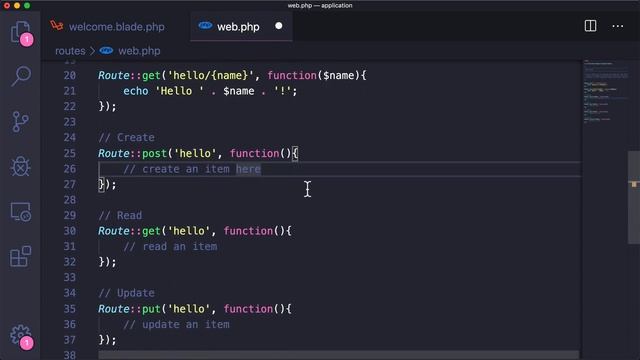Viewport: 640px width, 360px height.
Task: Click the '// Create' comment
Action: click(x=127, y=138)
